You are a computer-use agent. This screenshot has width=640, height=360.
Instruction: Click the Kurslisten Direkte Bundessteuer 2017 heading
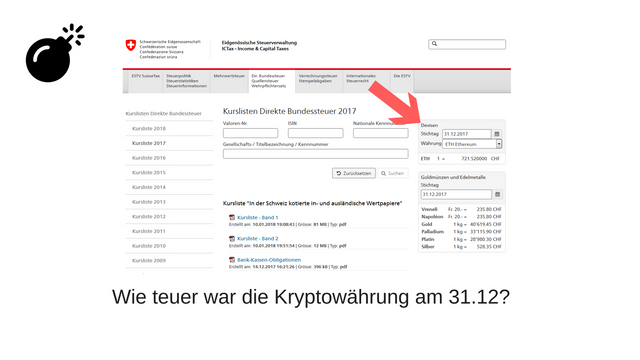(289, 111)
